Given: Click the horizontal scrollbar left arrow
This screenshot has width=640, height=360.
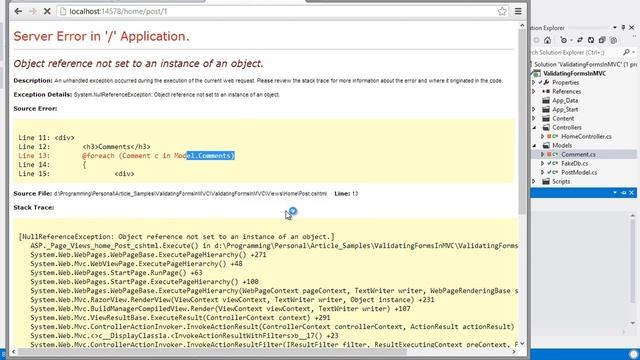Looking at the screenshot, I should [13, 351].
